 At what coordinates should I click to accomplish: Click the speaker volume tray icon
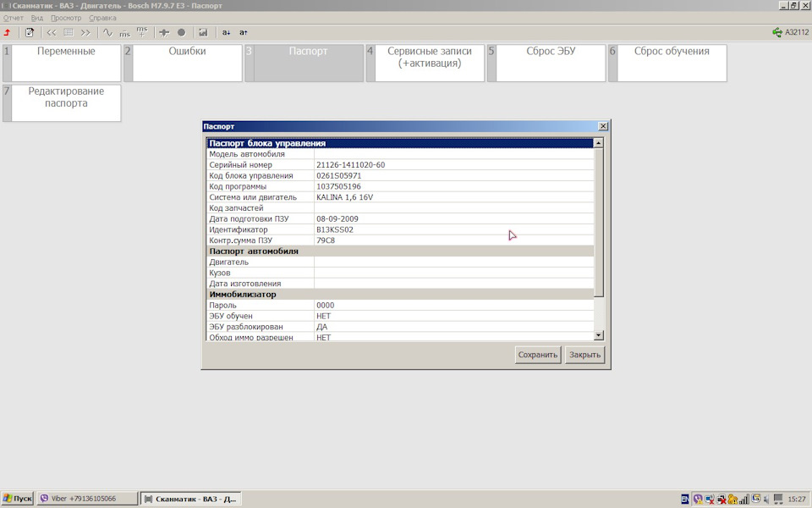[x=767, y=500]
